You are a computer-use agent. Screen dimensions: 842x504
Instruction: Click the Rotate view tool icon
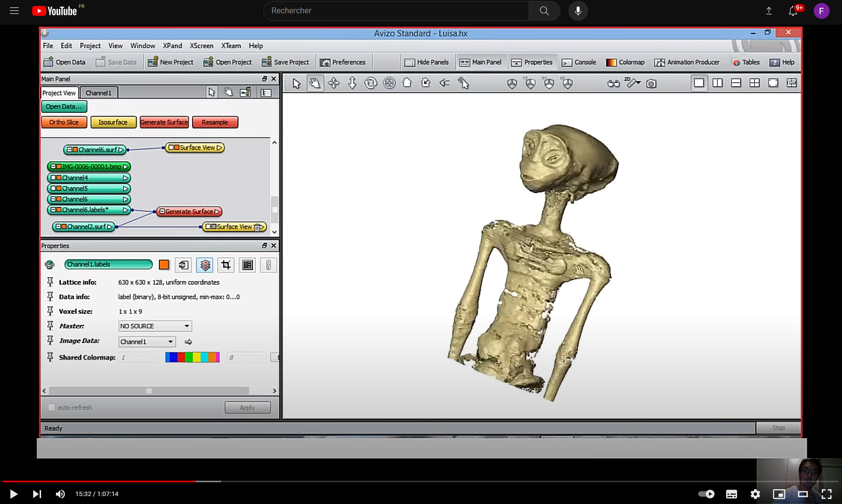pos(371,83)
